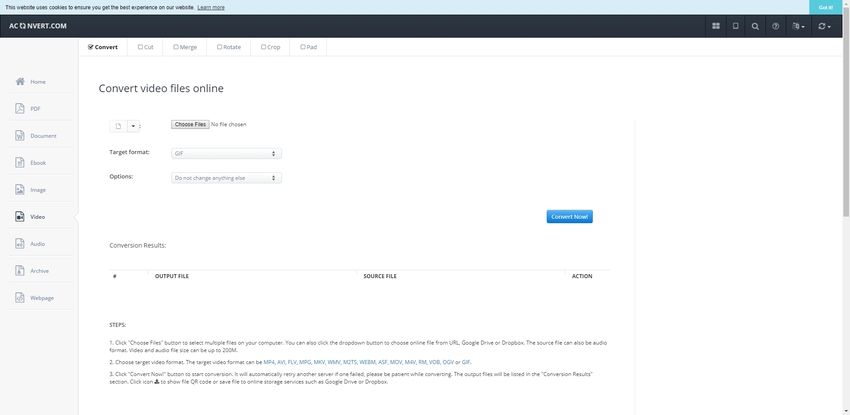Viewport: 850px width, 415px height.
Task: Open the search magnifier icon
Action: click(755, 26)
